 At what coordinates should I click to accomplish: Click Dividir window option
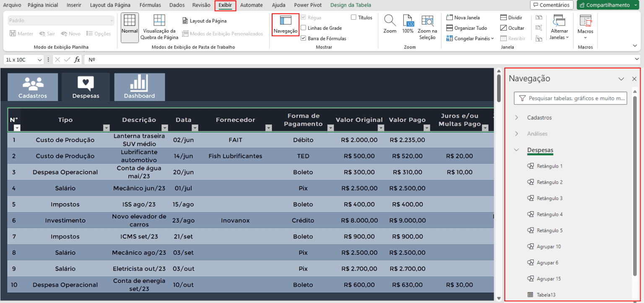pos(511,18)
